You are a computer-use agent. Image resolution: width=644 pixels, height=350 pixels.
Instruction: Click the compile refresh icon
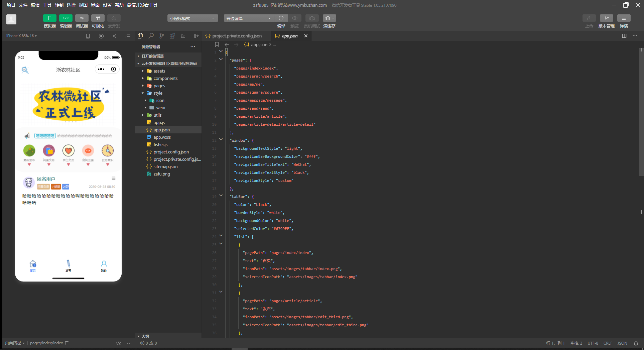tap(281, 18)
